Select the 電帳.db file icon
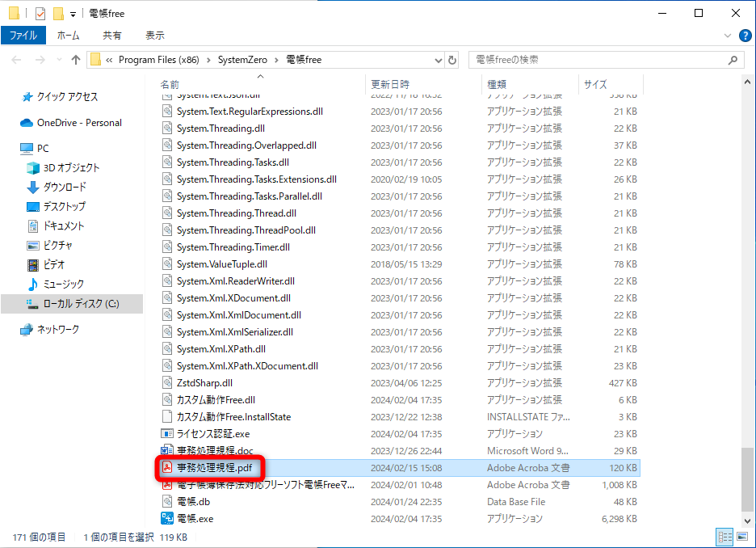Screen dimensions: 756x548 pos(167,502)
